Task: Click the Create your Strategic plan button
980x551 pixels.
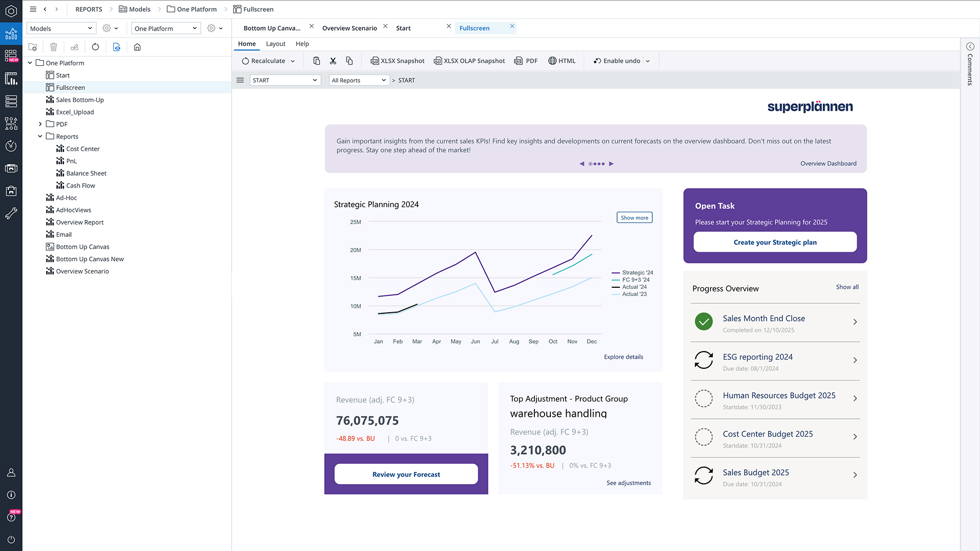Action: (775, 242)
